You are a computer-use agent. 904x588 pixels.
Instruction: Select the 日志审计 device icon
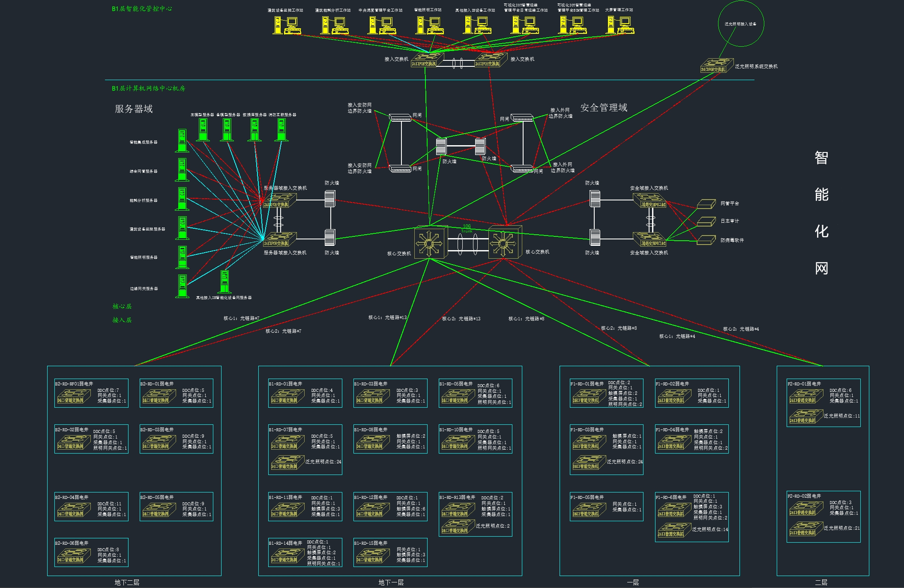pos(706,221)
